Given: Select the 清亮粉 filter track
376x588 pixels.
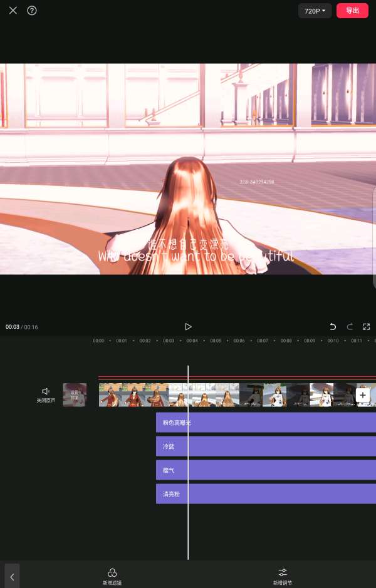Looking at the screenshot, I should pos(266,494).
